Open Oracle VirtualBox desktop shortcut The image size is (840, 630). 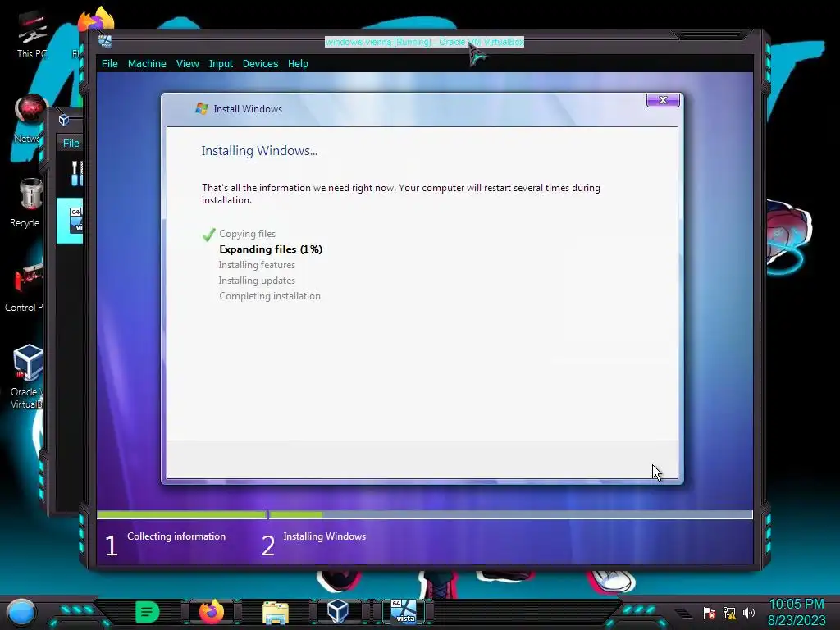click(27, 377)
